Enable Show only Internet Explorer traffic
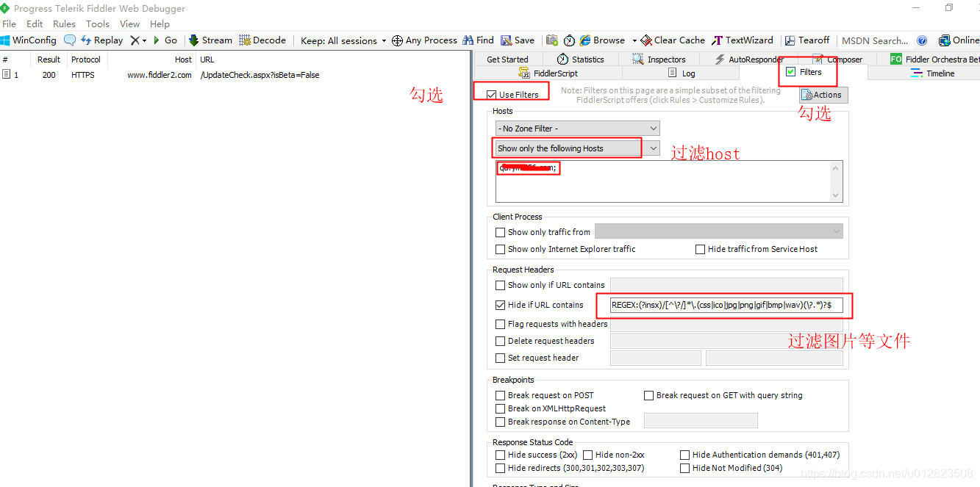The height and width of the screenshot is (487, 980). coord(501,250)
